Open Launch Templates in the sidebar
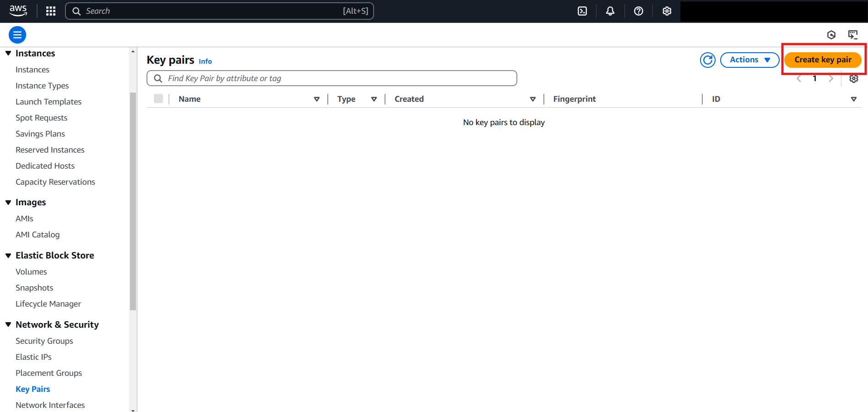Viewport: 868px width, 412px height. (49, 102)
